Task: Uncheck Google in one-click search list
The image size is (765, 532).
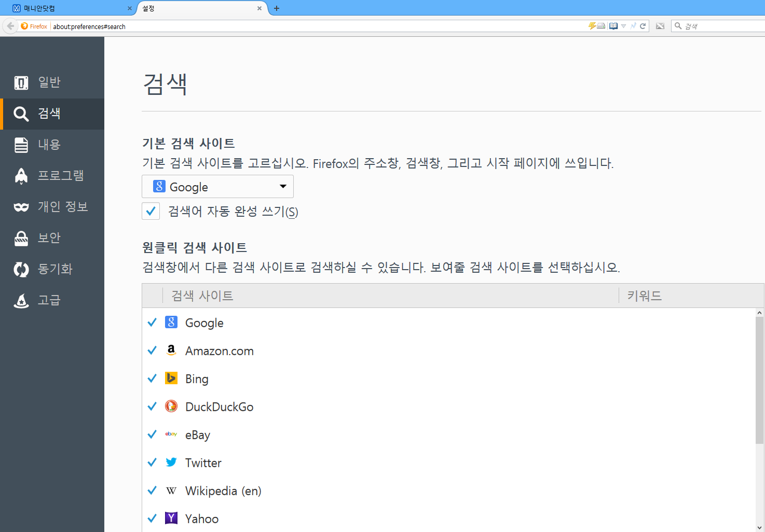Action: click(x=152, y=323)
